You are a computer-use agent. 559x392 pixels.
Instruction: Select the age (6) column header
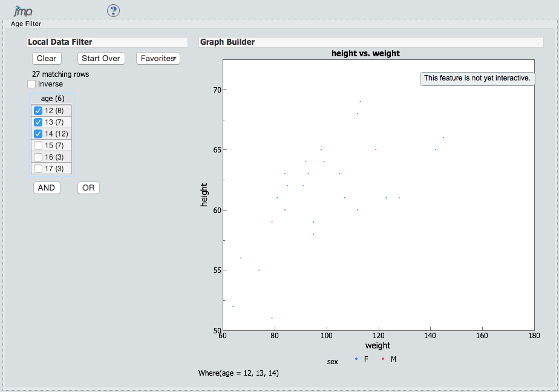[53, 99]
